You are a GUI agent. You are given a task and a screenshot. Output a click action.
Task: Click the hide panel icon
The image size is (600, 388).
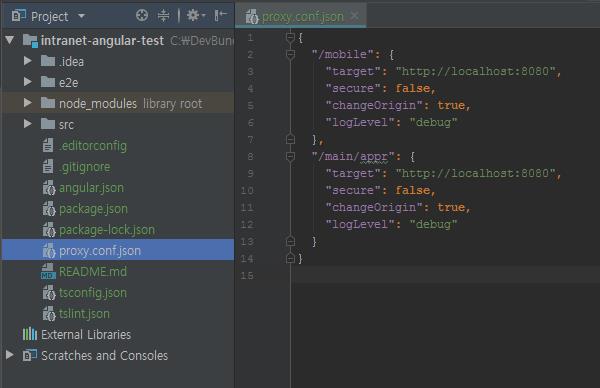[x=220, y=16]
